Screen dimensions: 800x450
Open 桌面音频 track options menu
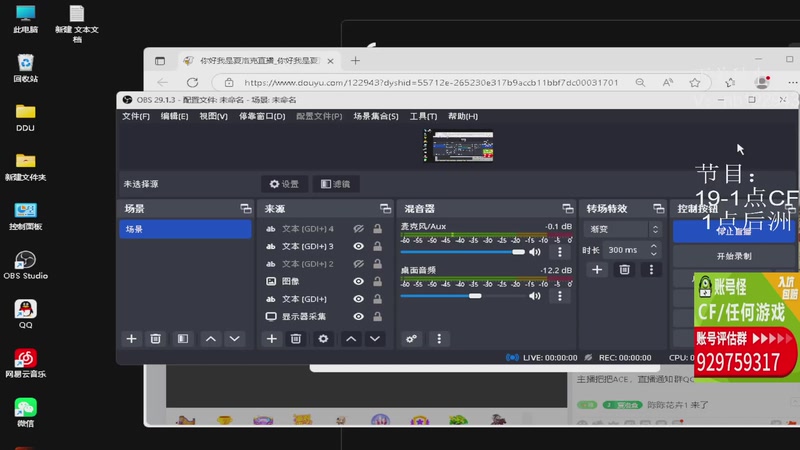560,296
